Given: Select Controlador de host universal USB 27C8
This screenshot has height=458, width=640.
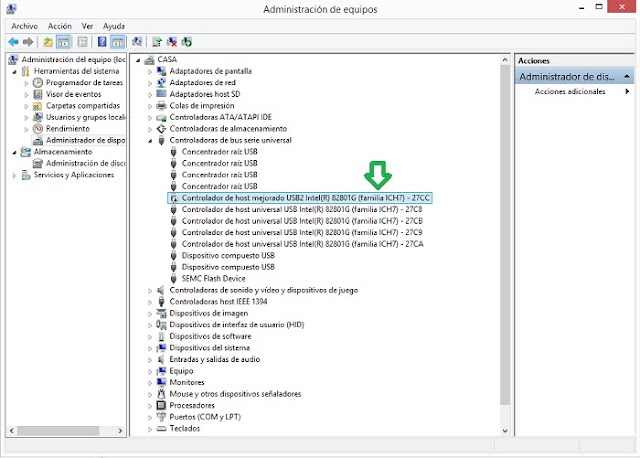Looking at the screenshot, I should [x=302, y=209].
